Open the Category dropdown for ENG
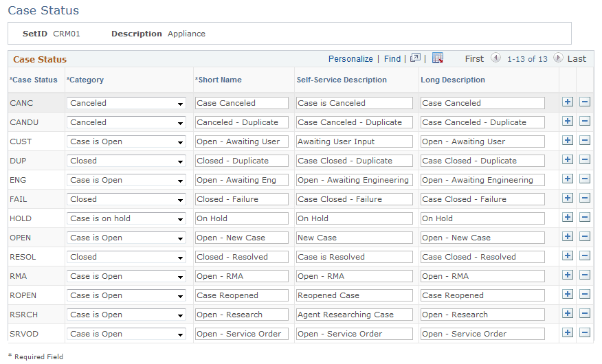The width and height of the screenshot is (602, 364). [126, 180]
